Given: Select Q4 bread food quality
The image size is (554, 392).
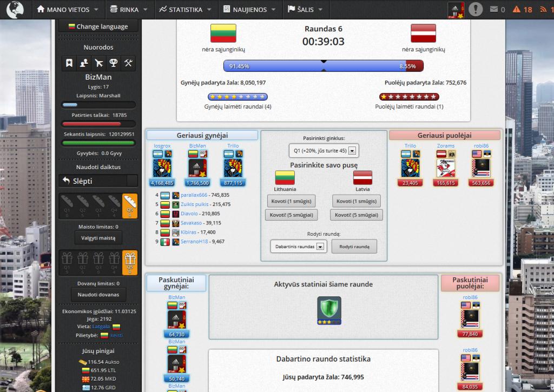Looking at the screenshot, I should (114, 206).
